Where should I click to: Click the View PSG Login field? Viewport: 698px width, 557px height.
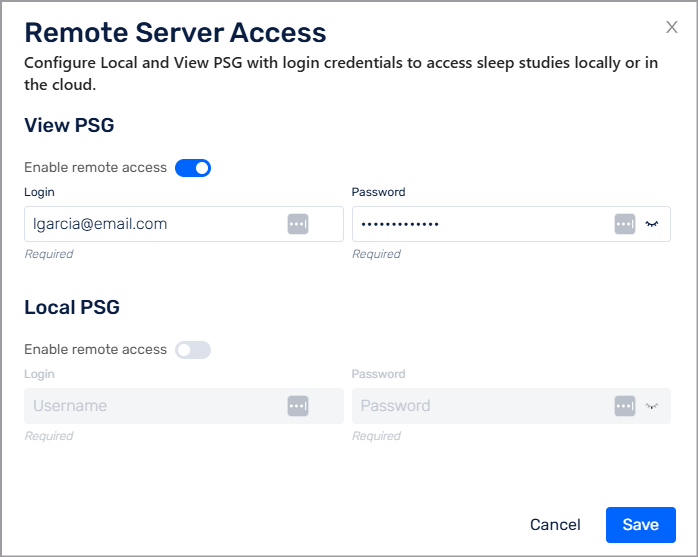(184, 224)
